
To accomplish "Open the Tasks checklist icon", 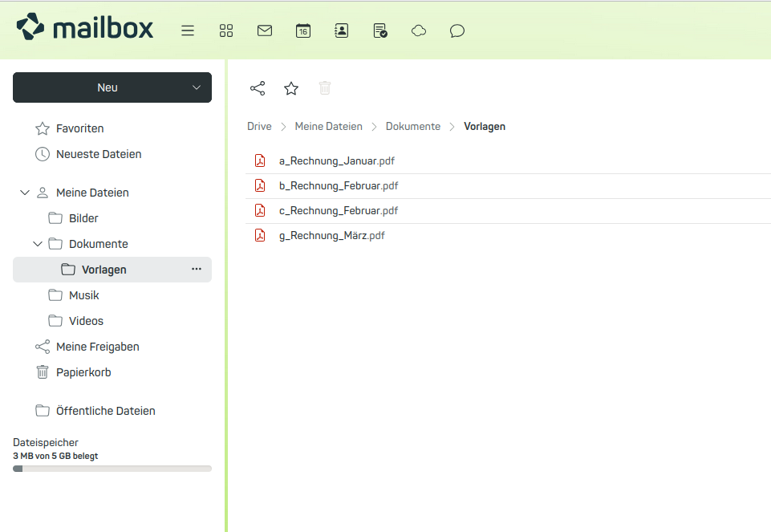I will click(380, 30).
